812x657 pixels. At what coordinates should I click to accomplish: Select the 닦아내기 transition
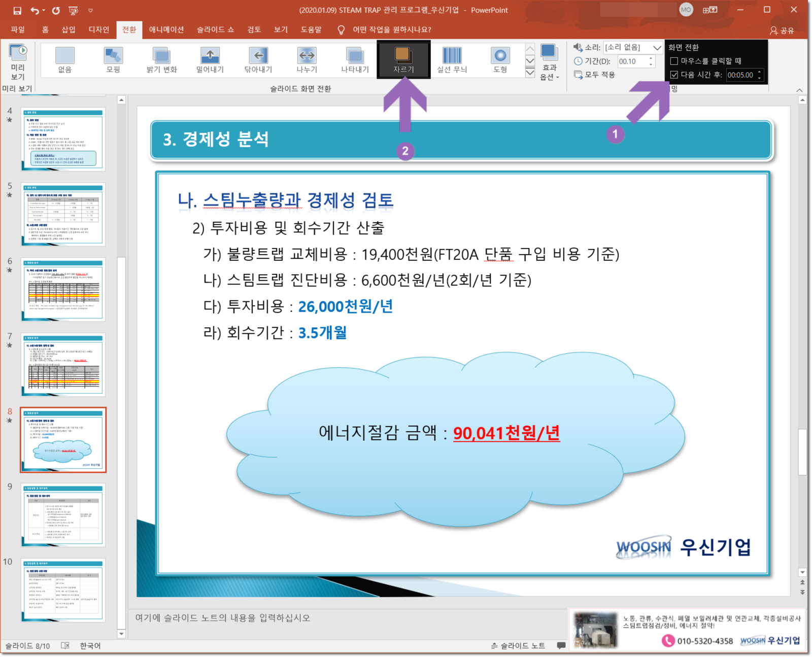[258, 60]
